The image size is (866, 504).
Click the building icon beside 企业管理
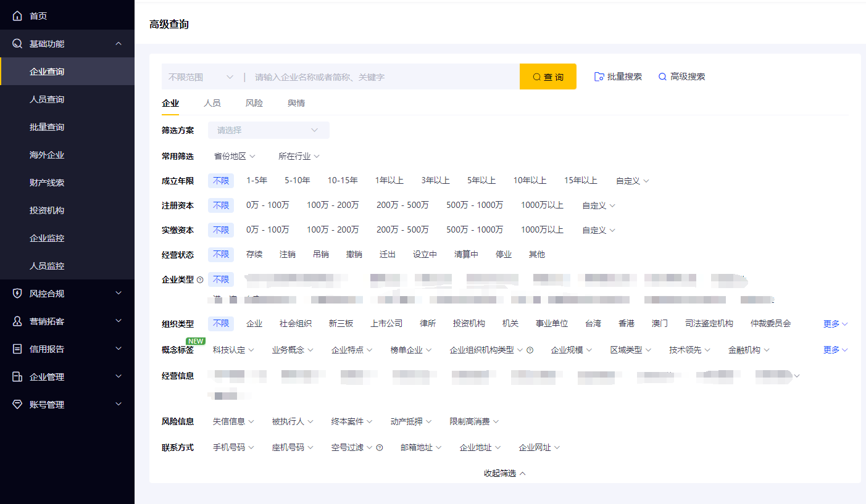[x=17, y=377]
